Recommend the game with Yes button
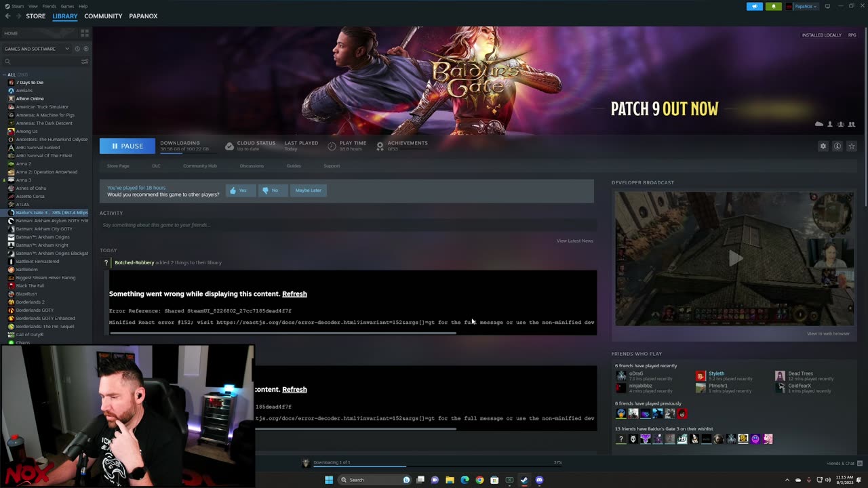 coord(239,190)
